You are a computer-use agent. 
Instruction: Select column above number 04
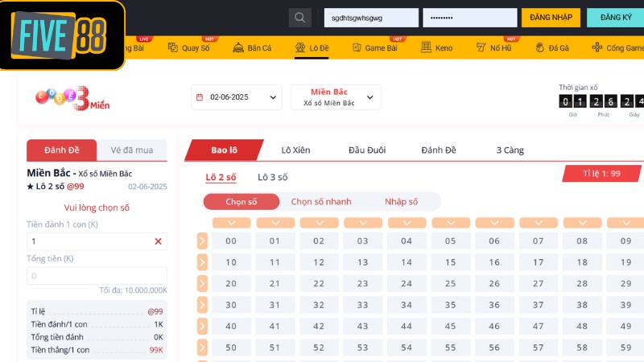(407, 223)
